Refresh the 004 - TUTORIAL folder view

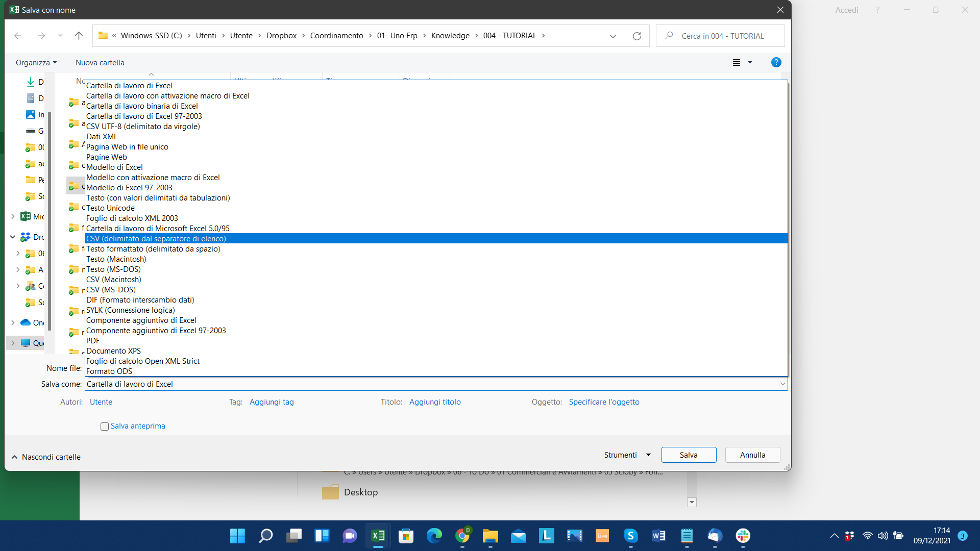click(637, 36)
